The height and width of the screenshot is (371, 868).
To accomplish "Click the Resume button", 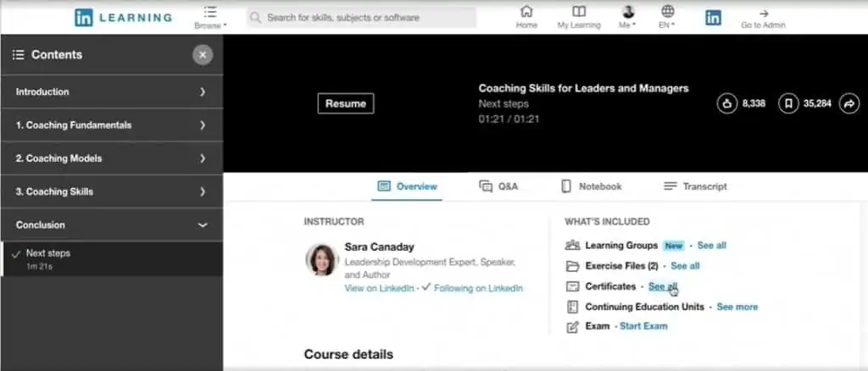I will 346,103.
